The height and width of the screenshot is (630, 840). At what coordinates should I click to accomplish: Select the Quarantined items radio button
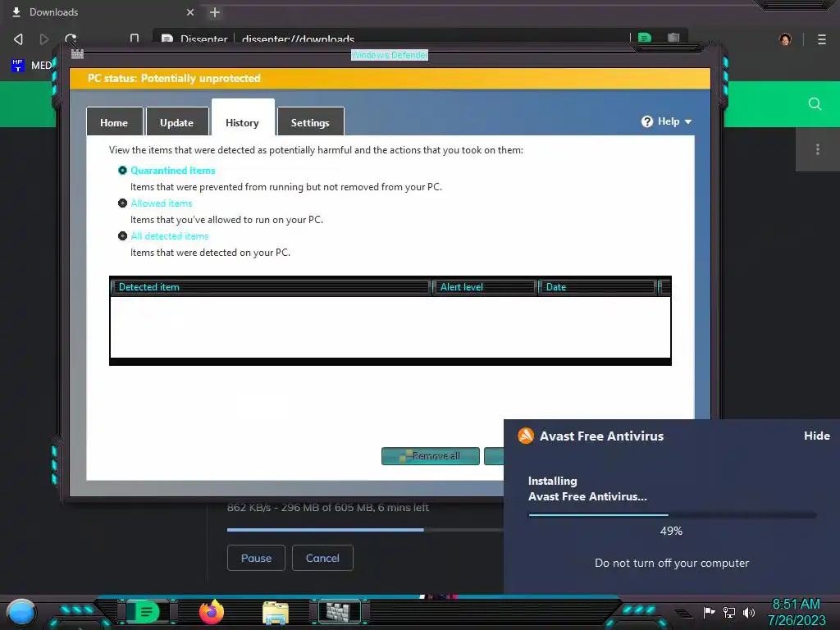coord(123,171)
